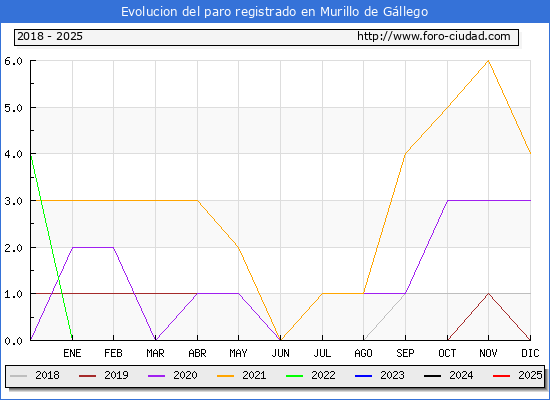Click the '2018 - 2025' date range label

click(50, 36)
